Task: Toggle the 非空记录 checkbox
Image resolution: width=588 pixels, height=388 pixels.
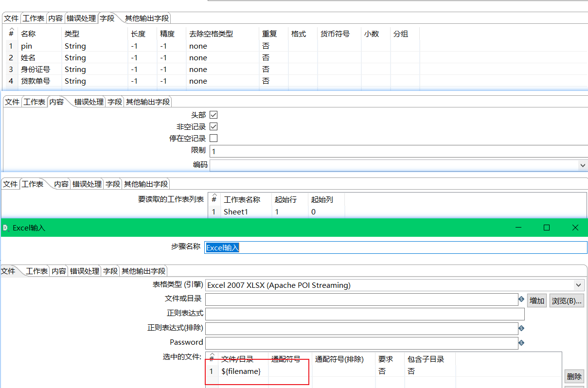Action: 214,126
